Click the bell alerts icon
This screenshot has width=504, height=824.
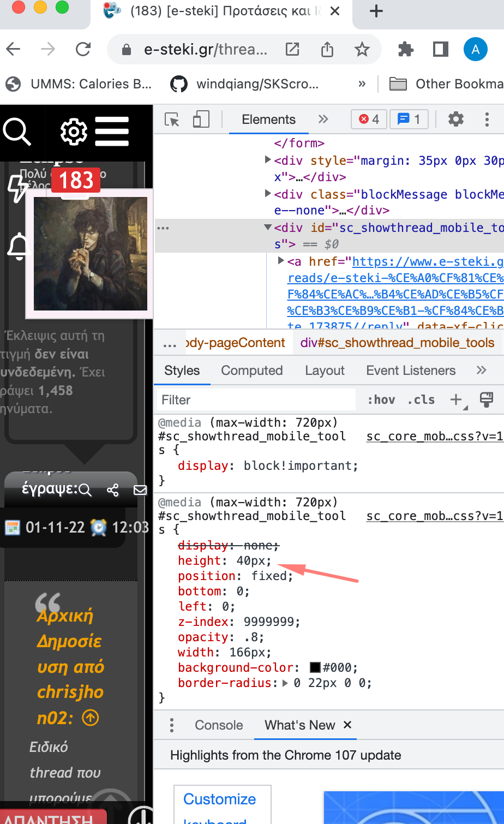click(x=18, y=247)
